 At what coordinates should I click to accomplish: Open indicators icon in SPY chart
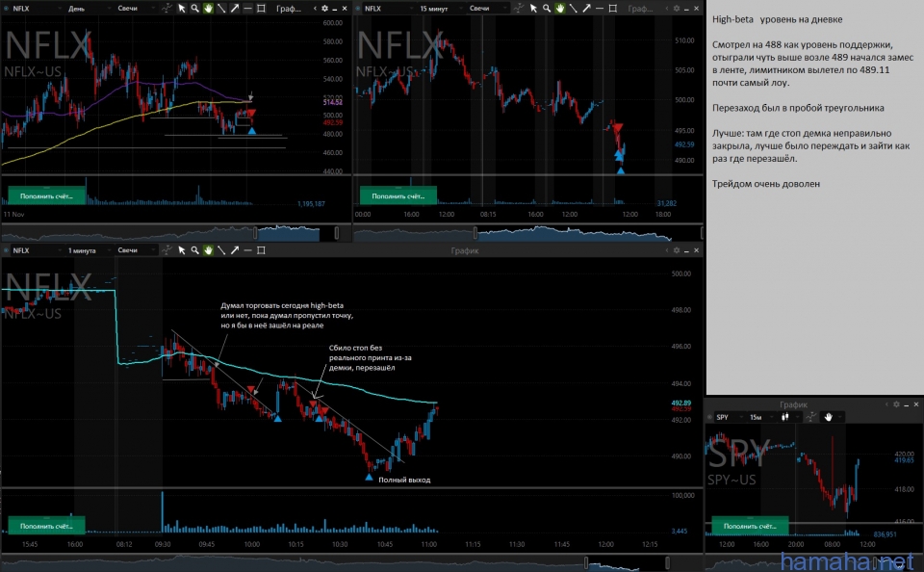pos(811,417)
